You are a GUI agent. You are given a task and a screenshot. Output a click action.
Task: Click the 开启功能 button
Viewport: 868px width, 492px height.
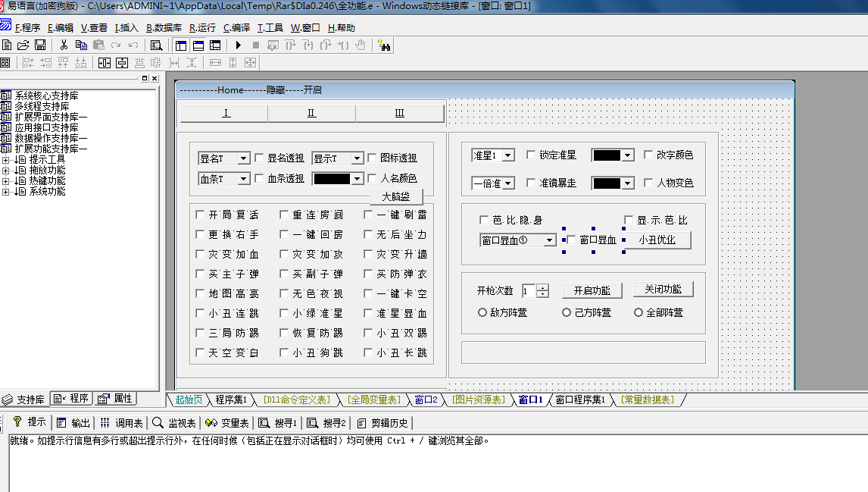(592, 290)
